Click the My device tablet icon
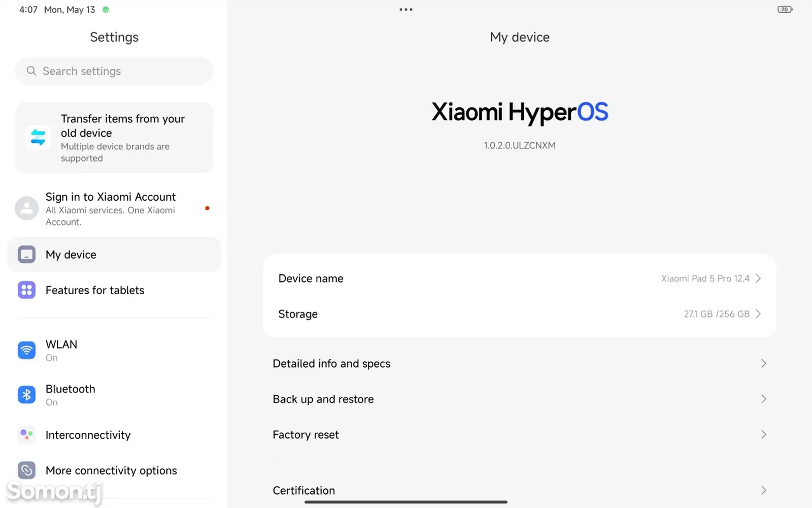 pos(26,255)
